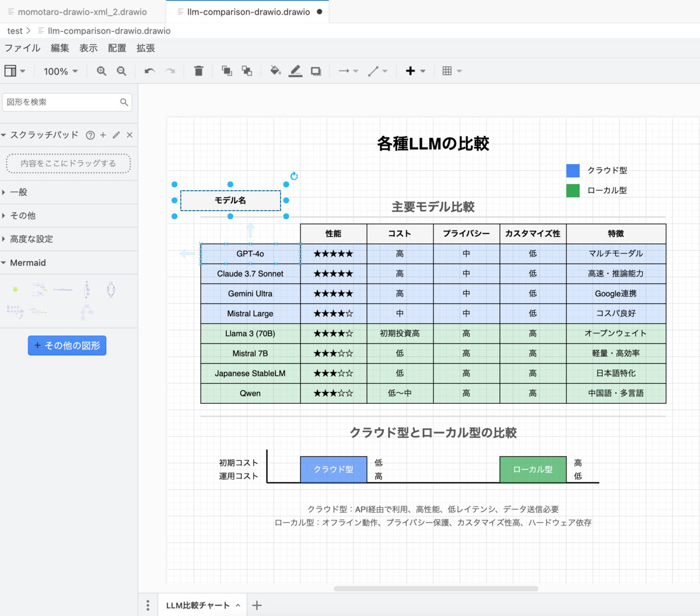Send selection to back icon

click(x=247, y=71)
